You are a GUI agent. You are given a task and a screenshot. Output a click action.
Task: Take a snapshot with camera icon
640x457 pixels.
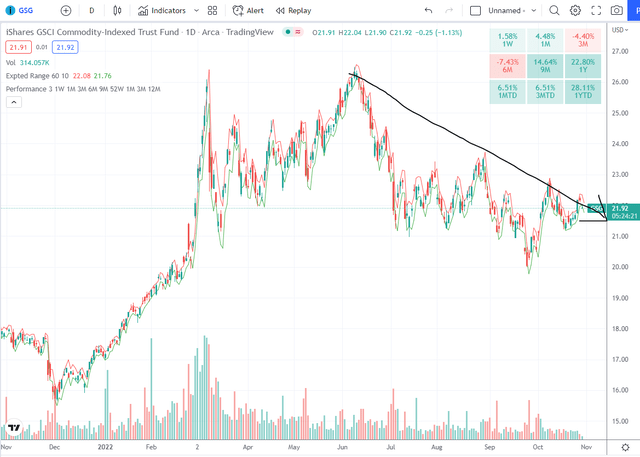(617, 11)
